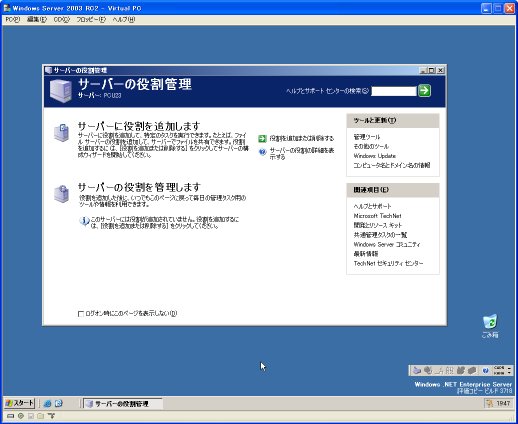This screenshot has height=424, width=518.
Task: Open the PC menu in Virtual PC
Action: click(12, 20)
